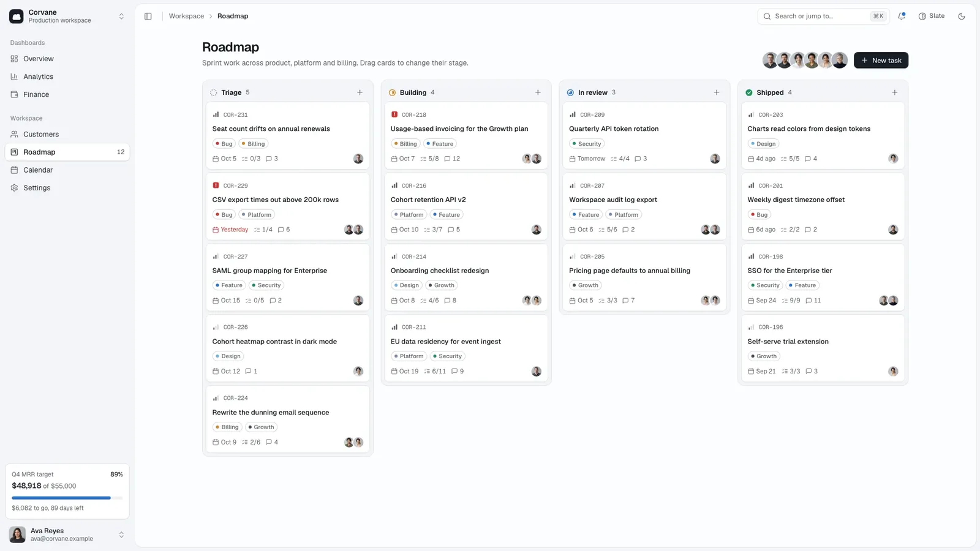Open workspace Settings

tap(67, 188)
